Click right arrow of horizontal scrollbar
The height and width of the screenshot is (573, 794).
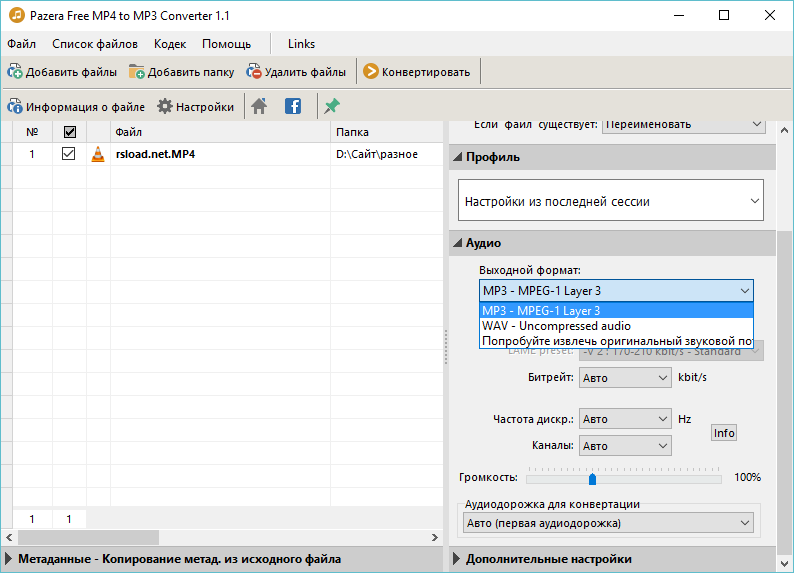coord(435,537)
